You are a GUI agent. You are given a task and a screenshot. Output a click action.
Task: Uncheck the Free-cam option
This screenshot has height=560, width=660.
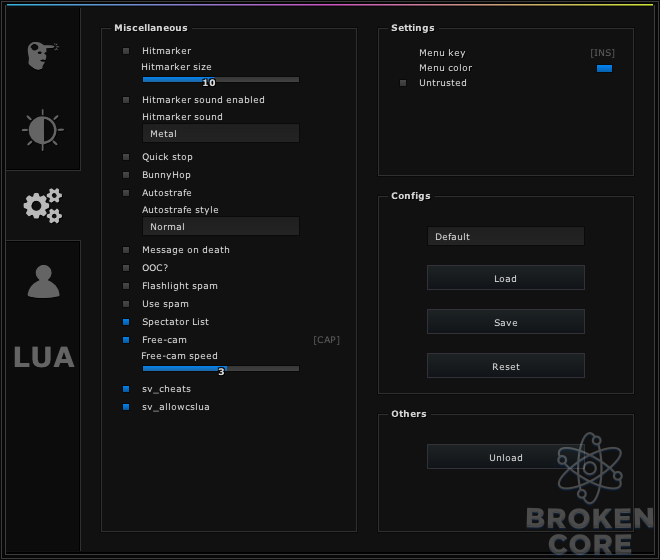[126, 340]
